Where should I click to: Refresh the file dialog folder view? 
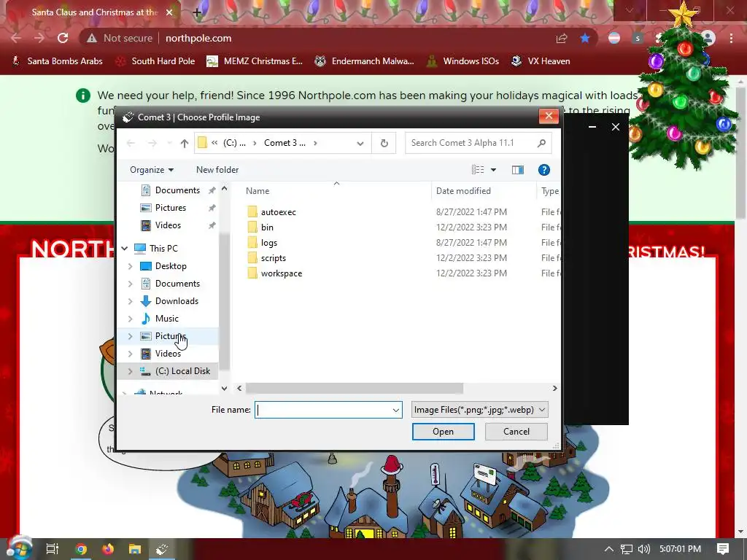click(384, 144)
